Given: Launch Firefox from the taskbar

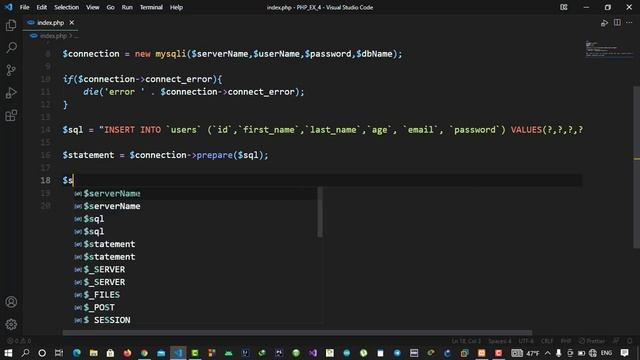Looking at the screenshot, I should [x=127, y=353].
